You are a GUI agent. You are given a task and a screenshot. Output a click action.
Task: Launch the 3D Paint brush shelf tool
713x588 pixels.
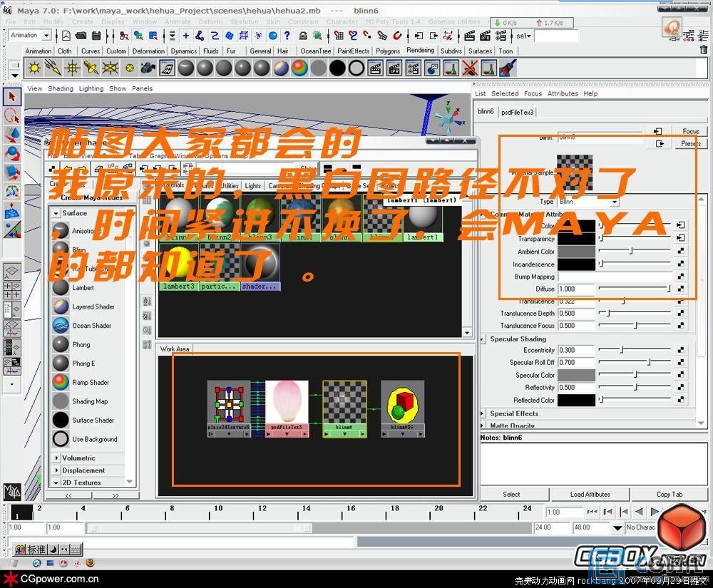pyautogui.click(x=508, y=68)
